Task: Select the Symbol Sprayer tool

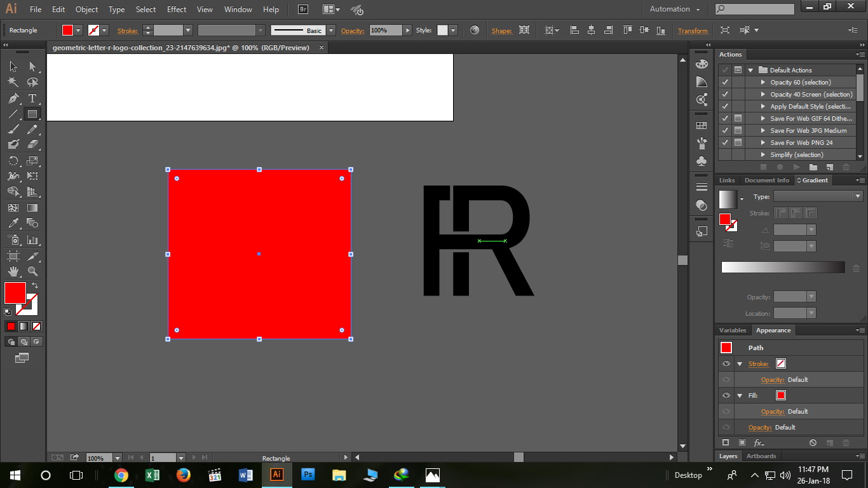Action: click(13, 240)
